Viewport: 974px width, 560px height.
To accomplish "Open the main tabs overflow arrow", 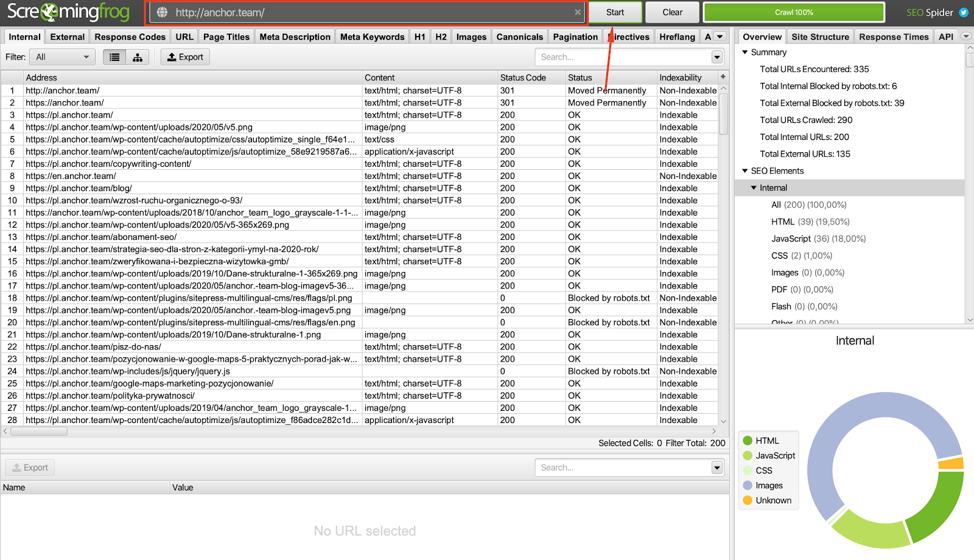I will point(720,37).
